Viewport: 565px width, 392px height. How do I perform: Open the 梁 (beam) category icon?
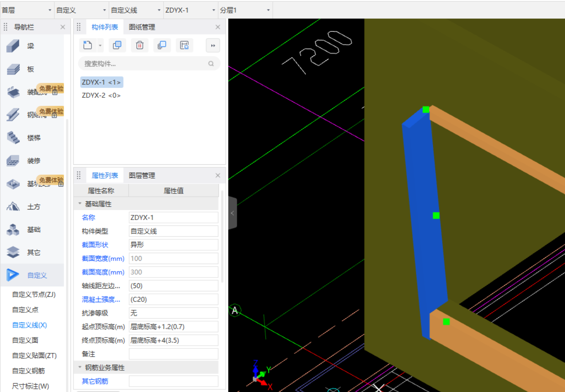tap(13, 46)
